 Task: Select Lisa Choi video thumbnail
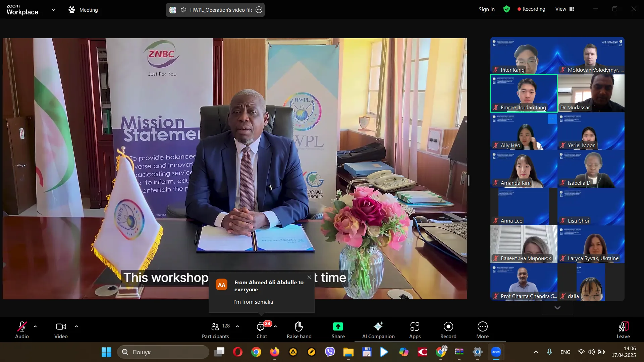coord(591,206)
